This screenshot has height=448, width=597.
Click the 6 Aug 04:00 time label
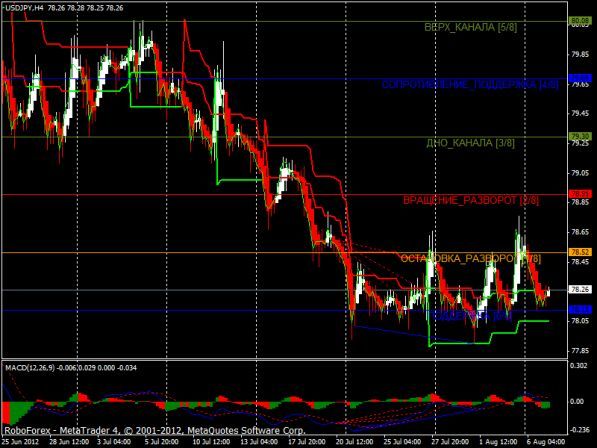(546, 442)
